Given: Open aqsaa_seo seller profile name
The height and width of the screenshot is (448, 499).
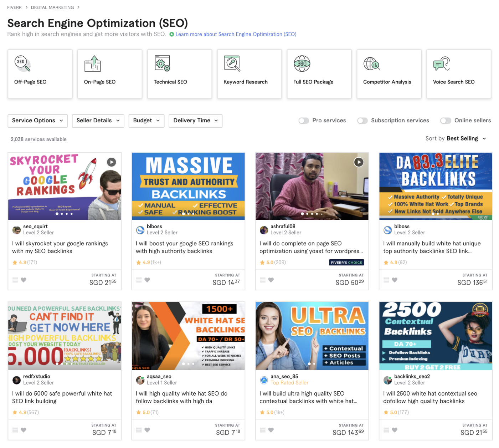Looking at the screenshot, I should click(x=159, y=377).
